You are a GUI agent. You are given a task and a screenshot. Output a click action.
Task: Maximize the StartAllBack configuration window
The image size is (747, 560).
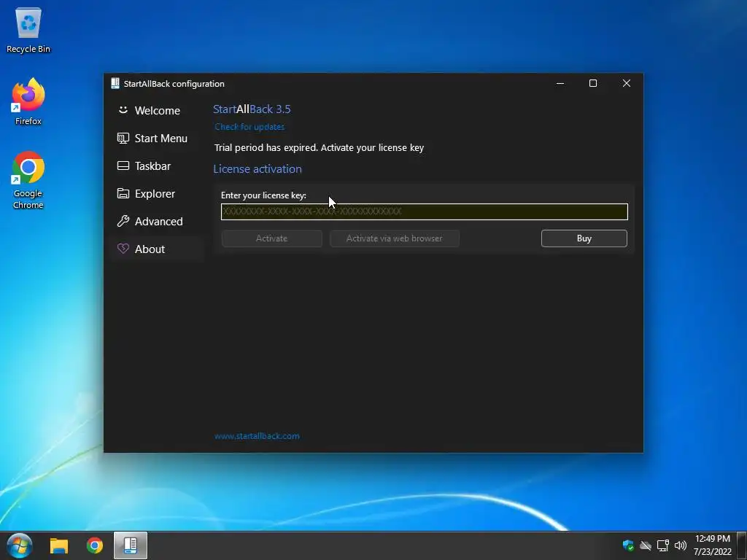pyautogui.click(x=593, y=83)
